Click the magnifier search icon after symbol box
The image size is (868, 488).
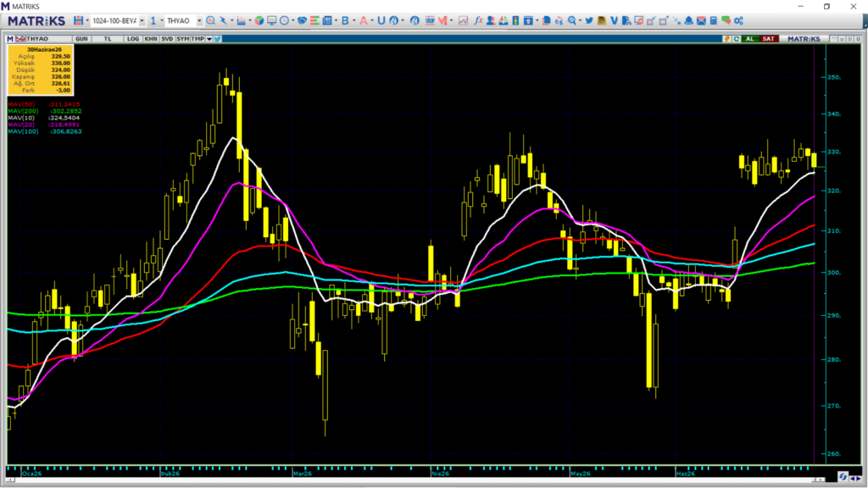[211, 20]
